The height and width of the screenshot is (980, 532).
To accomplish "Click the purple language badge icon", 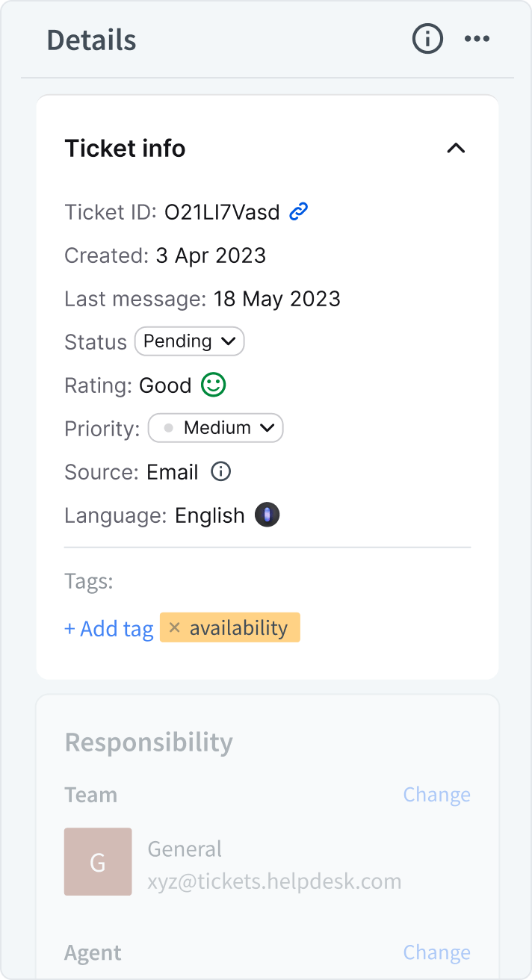I will (267, 515).
